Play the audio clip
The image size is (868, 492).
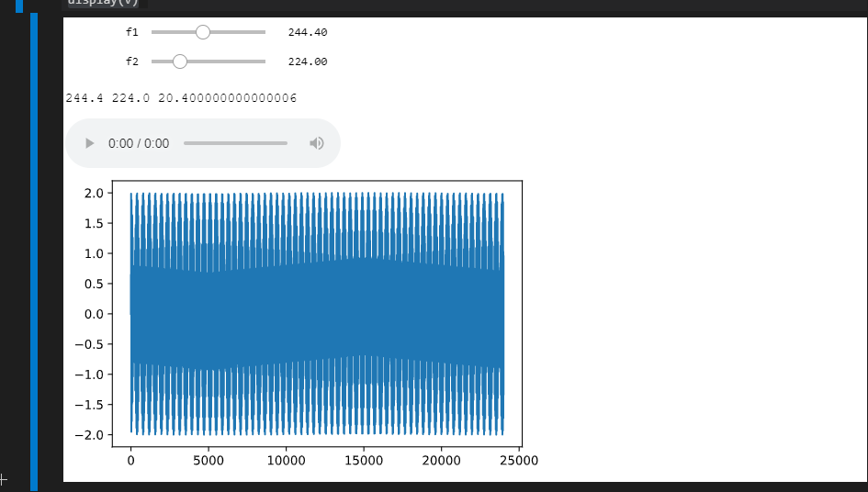point(89,143)
